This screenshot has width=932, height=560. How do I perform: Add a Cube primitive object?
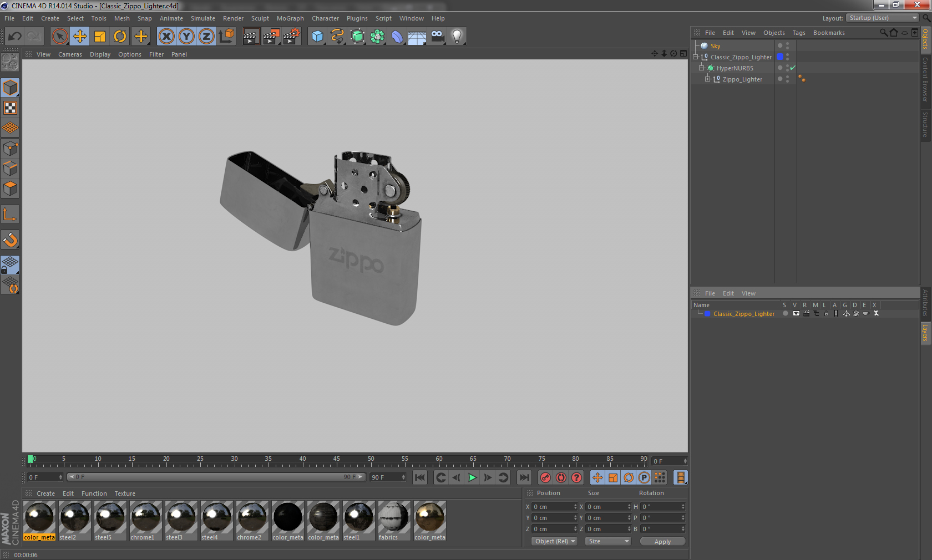tap(317, 37)
